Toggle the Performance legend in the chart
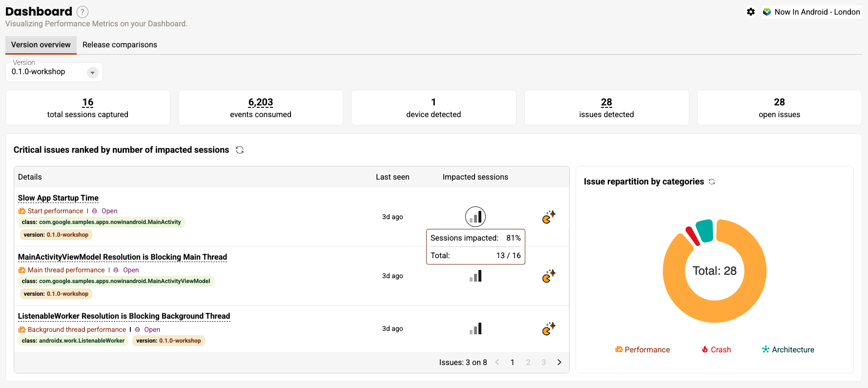This screenshot has width=868, height=388. [x=642, y=349]
